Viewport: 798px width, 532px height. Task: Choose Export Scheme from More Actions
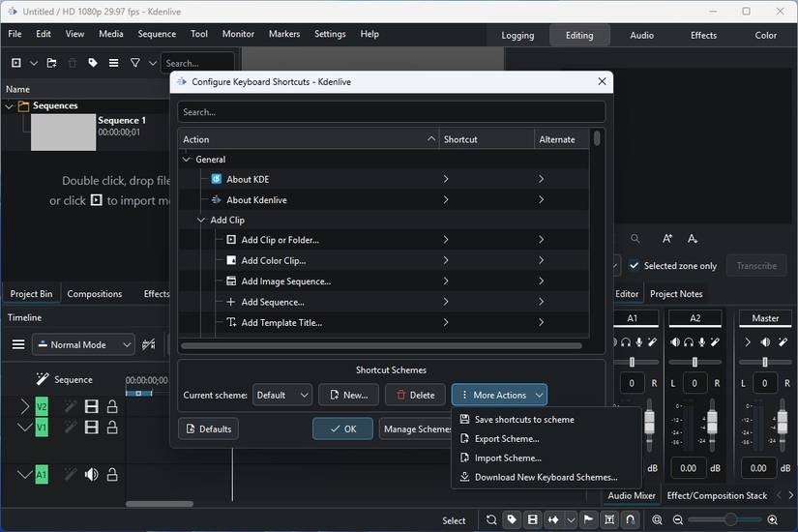pyautogui.click(x=546, y=439)
